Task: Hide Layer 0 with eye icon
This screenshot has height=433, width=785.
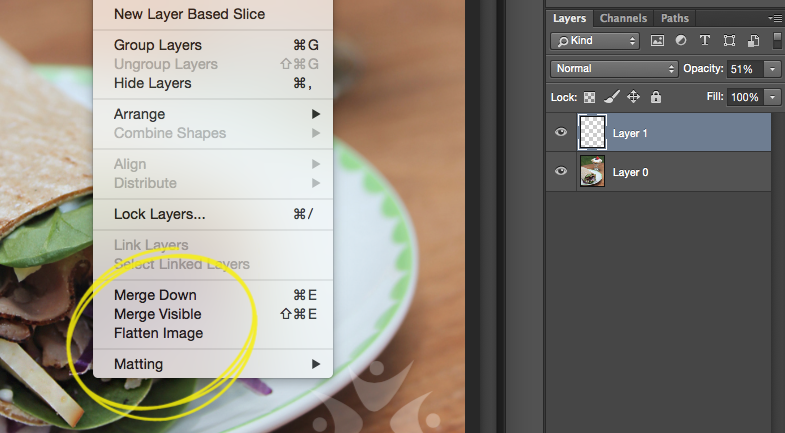Action: 561,171
